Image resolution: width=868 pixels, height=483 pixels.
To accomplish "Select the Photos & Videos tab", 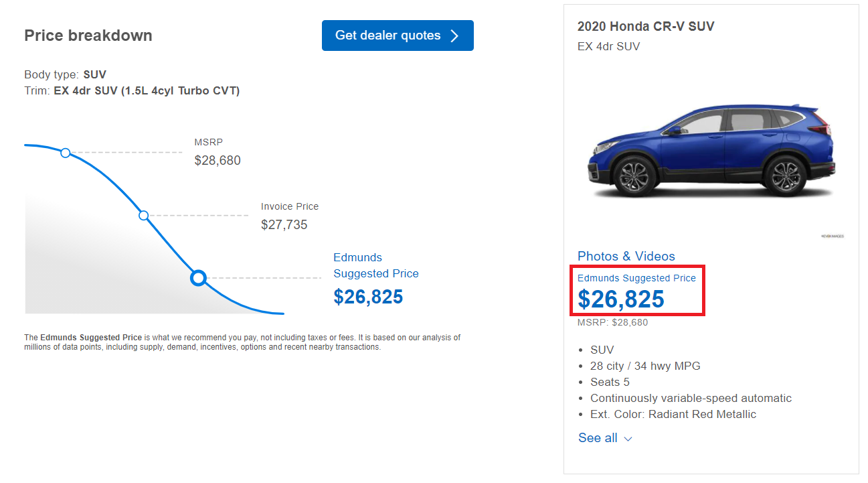I will 626,256.
